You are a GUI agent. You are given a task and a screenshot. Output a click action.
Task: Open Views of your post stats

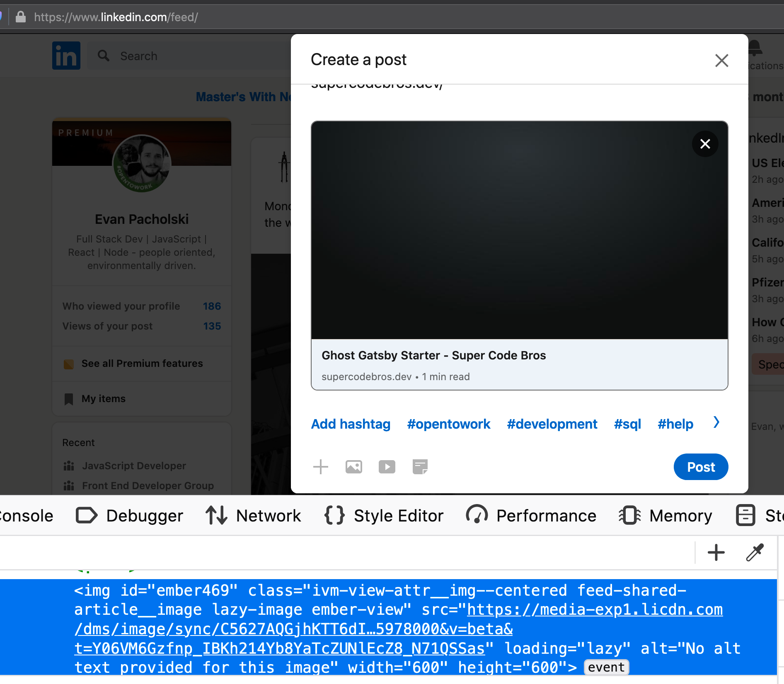(142, 326)
